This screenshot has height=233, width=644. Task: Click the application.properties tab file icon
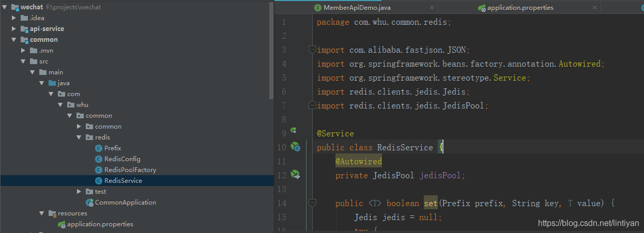pyautogui.click(x=482, y=8)
